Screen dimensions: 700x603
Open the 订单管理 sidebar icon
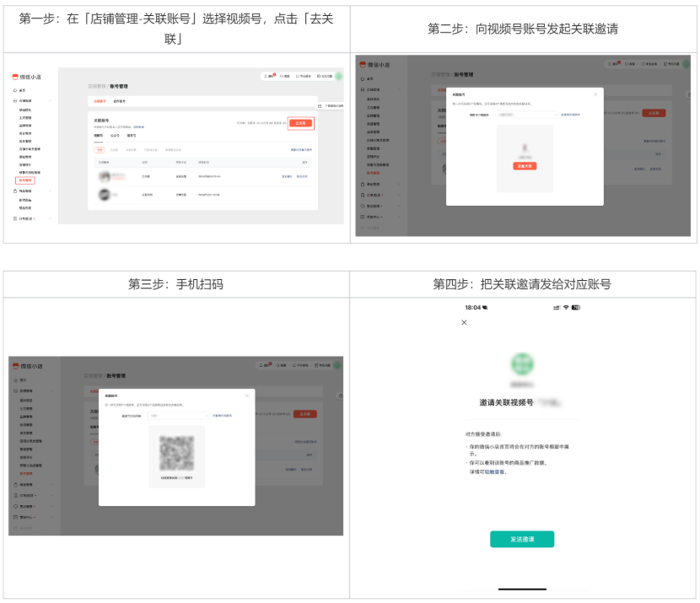14,218
